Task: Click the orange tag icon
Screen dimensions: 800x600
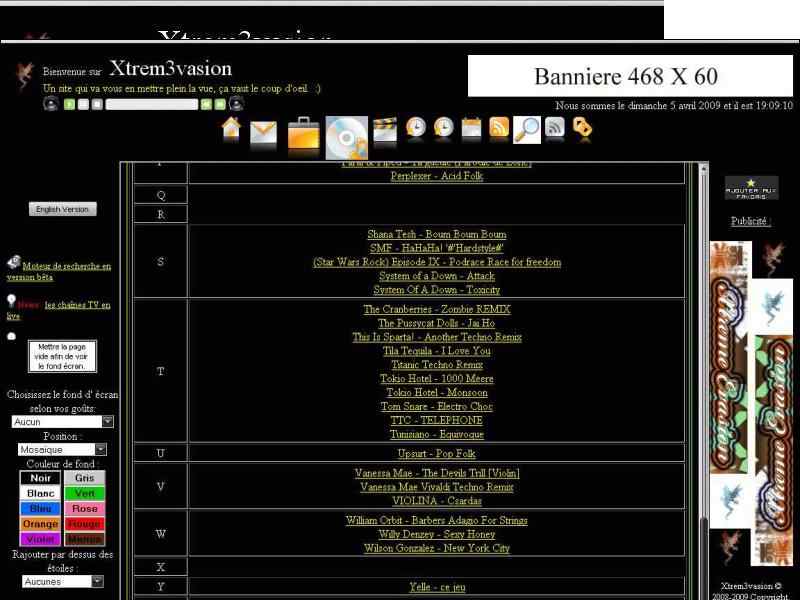Action: coord(582,128)
